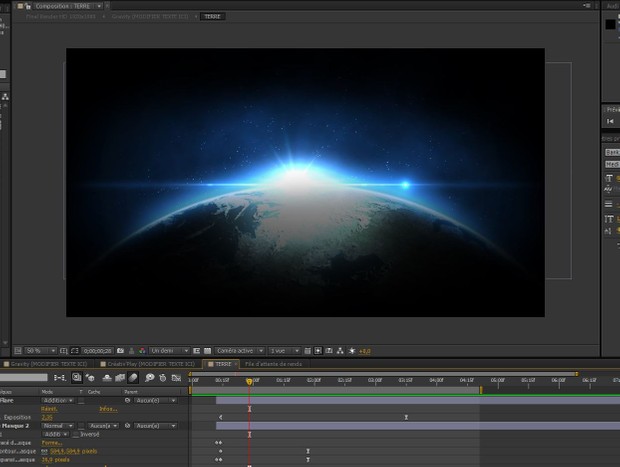Viewport: 620px width, 467px height.
Task: Open the mask mode Additi dropdown
Action: tap(55, 434)
